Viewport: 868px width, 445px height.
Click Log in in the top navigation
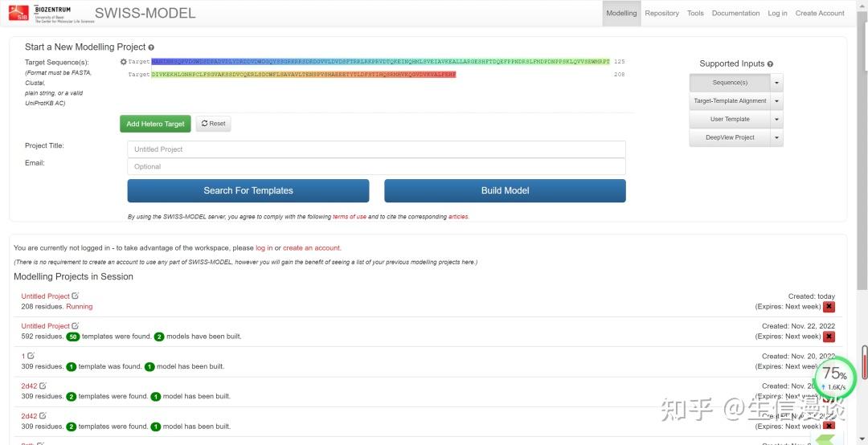click(777, 14)
